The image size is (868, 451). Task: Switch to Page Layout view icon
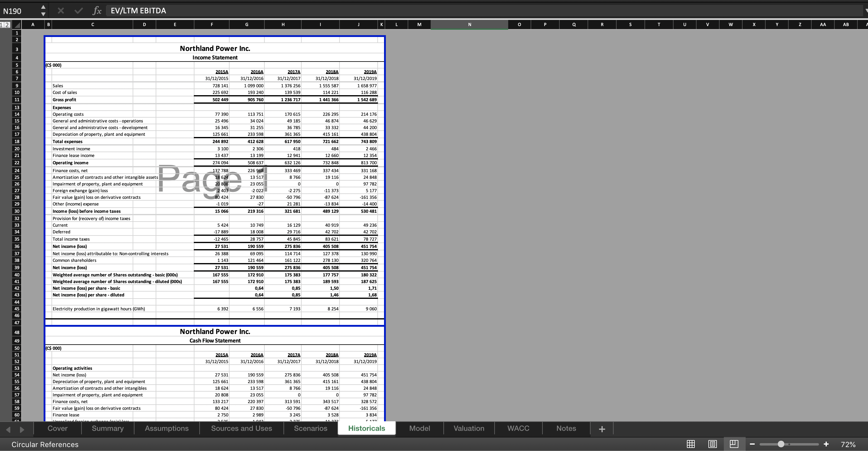(712, 444)
